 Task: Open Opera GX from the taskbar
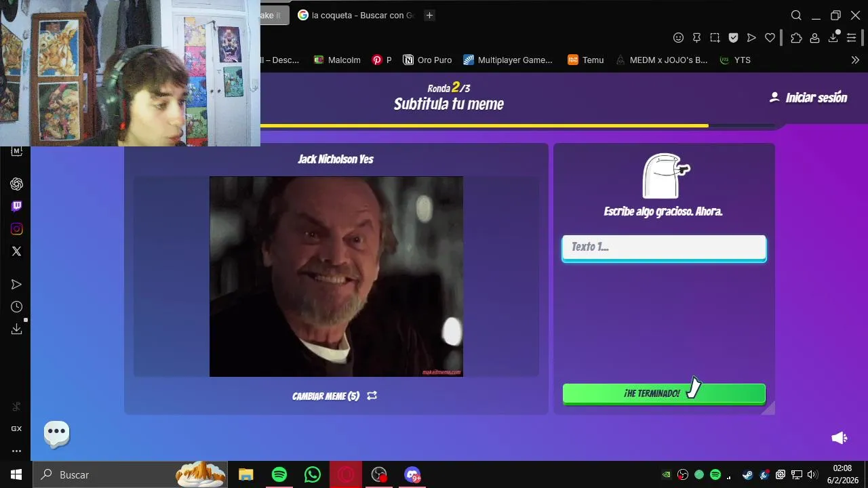coord(346,474)
